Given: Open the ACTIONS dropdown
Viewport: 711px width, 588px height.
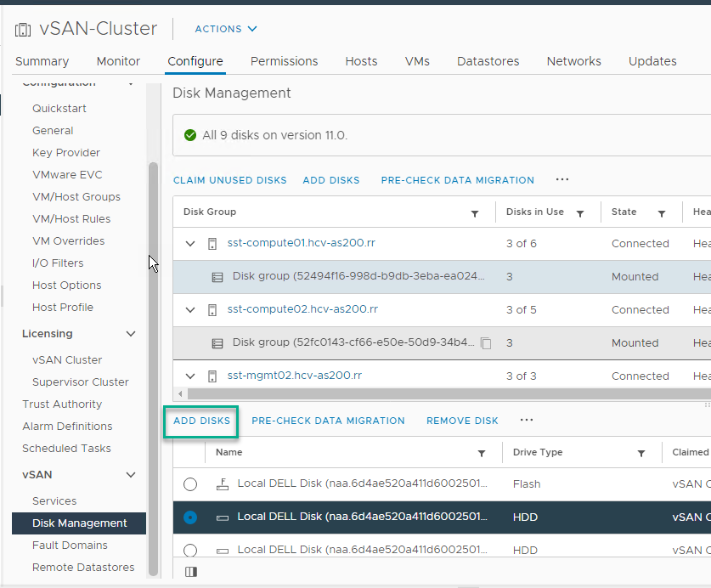Looking at the screenshot, I should point(224,28).
